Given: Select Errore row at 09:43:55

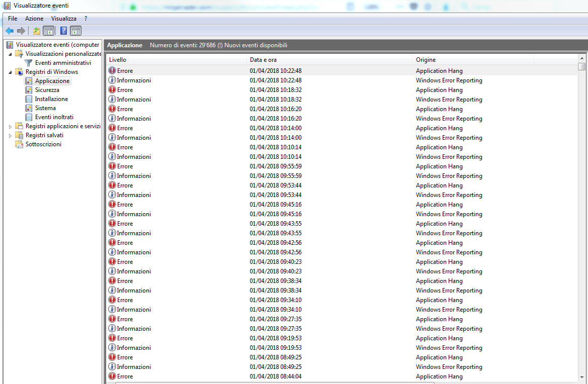Looking at the screenshot, I should (x=342, y=223).
